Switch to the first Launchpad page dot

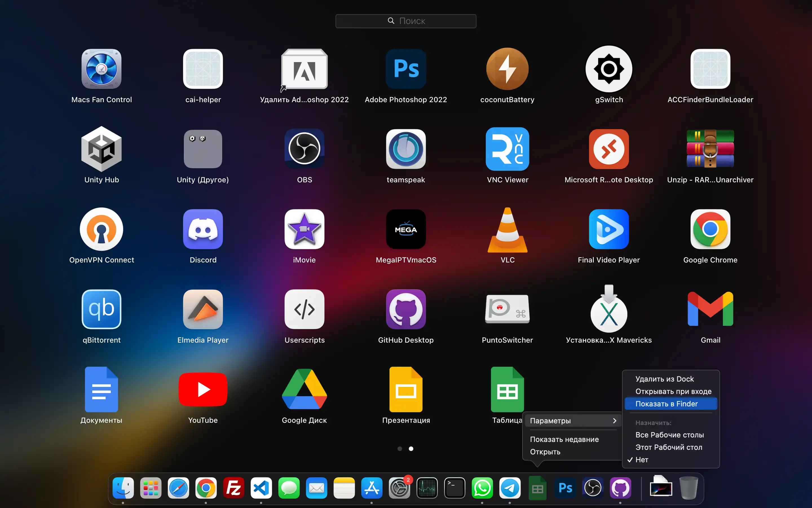(x=400, y=448)
